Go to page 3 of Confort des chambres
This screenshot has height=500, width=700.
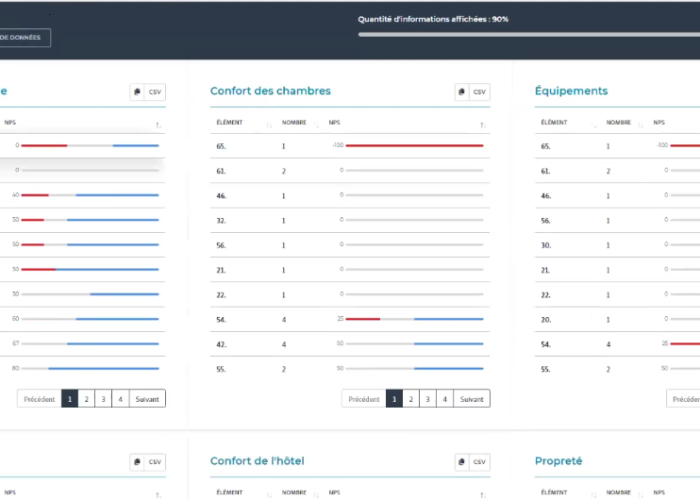428,399
